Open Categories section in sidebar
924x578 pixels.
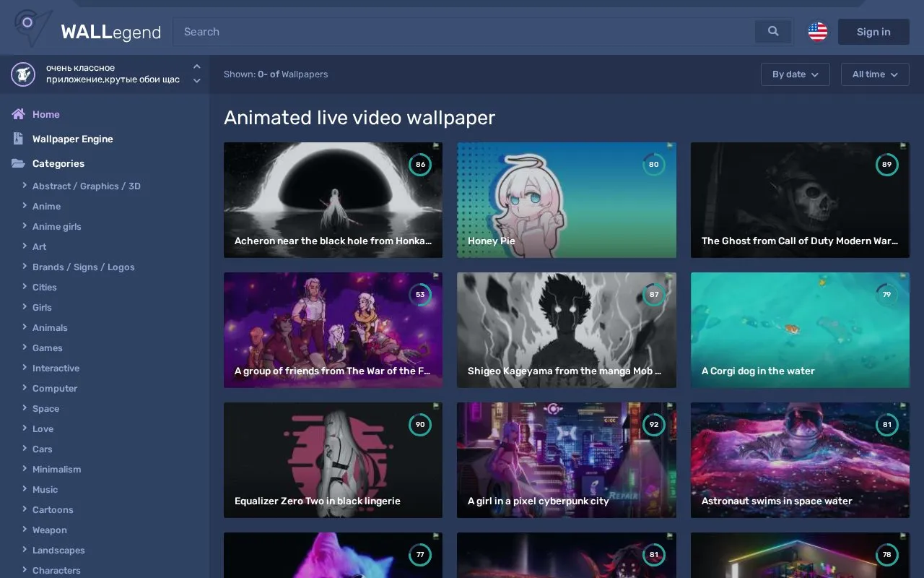coord(58,163)
